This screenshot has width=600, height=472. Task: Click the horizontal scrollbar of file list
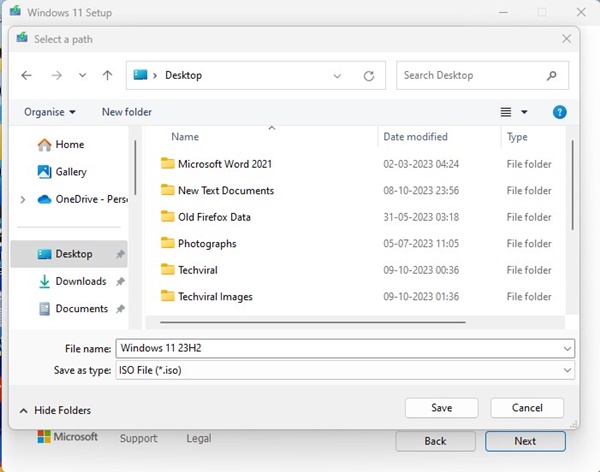click(313, 322)
